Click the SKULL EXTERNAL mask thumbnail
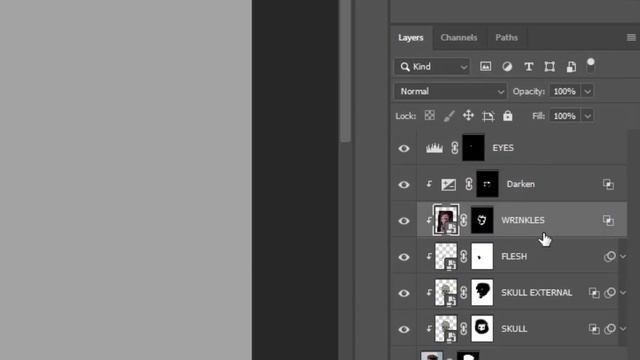The image size is (640, 360). 482,293
